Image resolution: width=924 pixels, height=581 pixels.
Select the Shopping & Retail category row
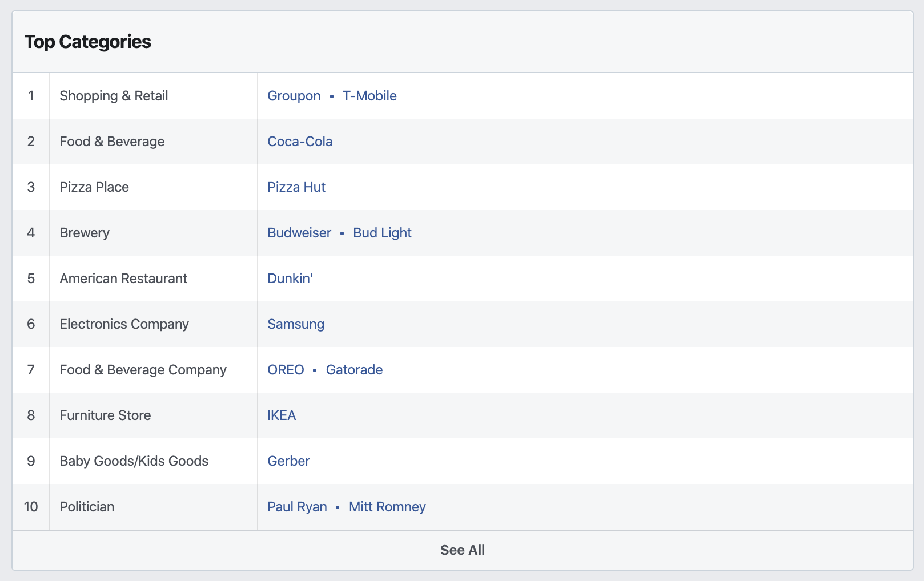(113, 95)
